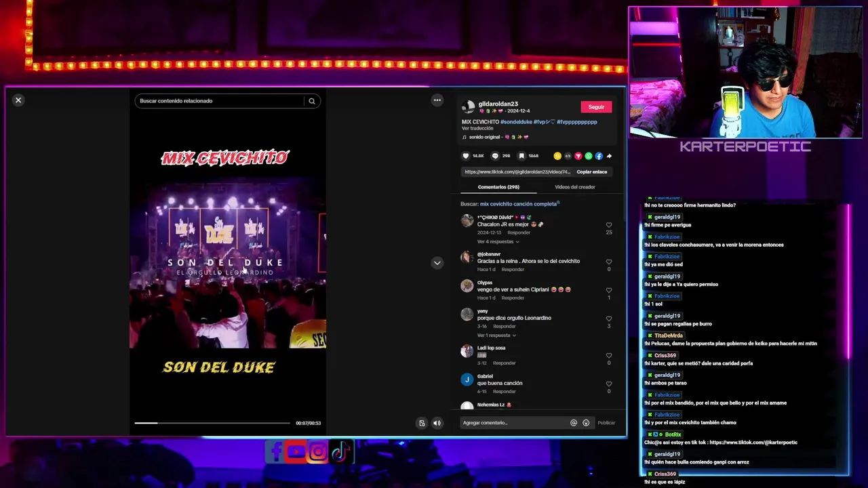Click Copiar enlace button
This screenshot has width=868, height=488.
coord(592,172)
